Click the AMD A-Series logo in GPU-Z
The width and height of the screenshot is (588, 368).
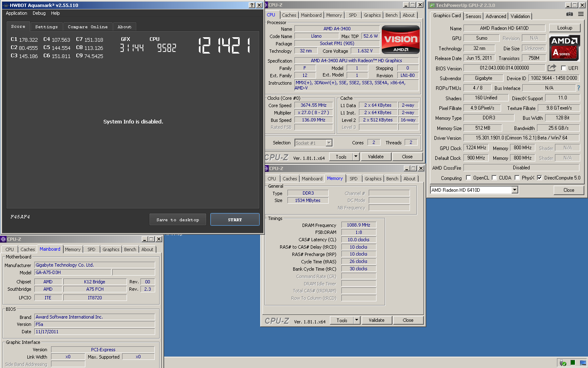coord(564,48)
